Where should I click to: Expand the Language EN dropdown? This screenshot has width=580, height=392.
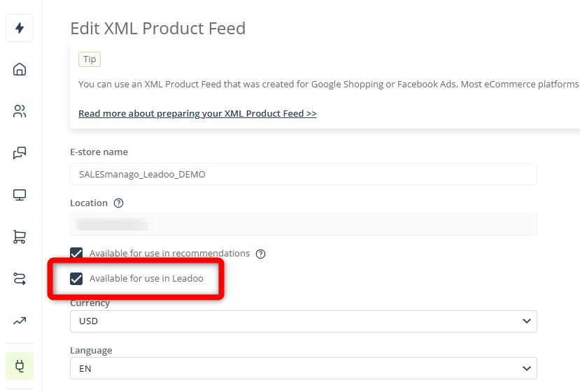click(304, 368)
